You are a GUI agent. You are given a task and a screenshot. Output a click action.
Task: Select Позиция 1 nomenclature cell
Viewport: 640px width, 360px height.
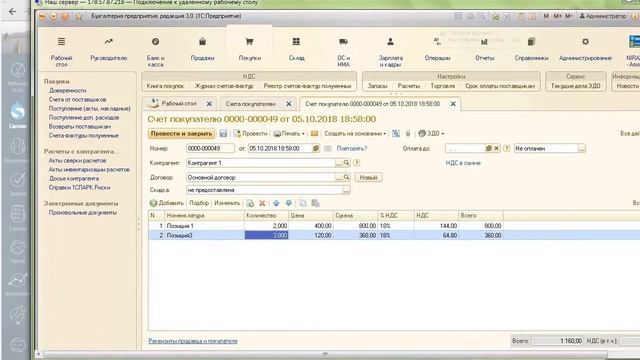tap(204, 226)
